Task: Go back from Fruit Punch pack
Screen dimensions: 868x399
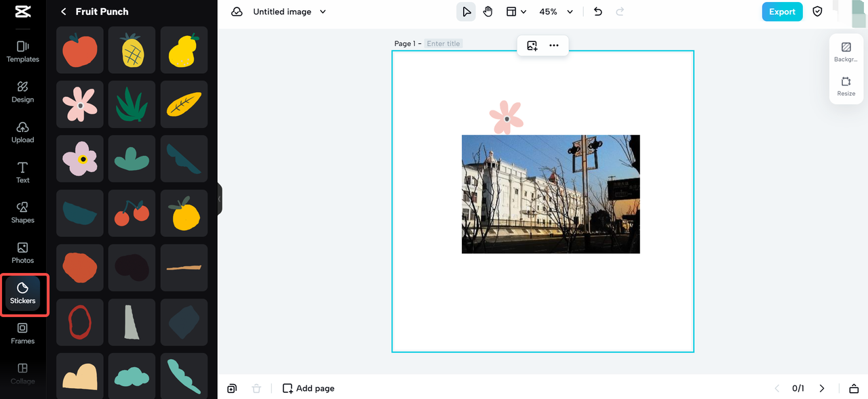Action: [x=64, y=12]
